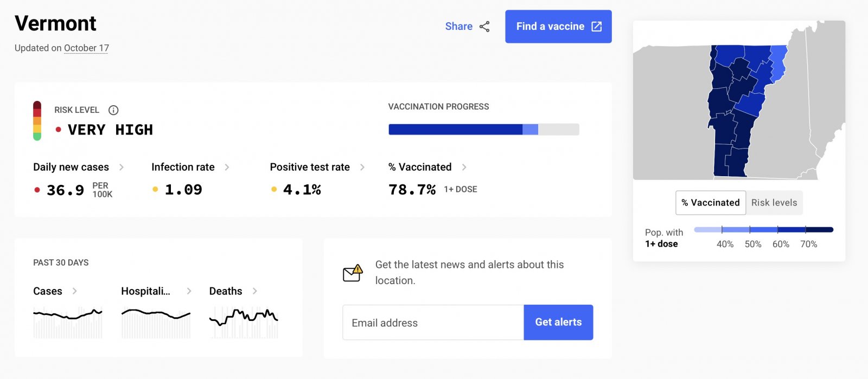Click the Share link

458,27
